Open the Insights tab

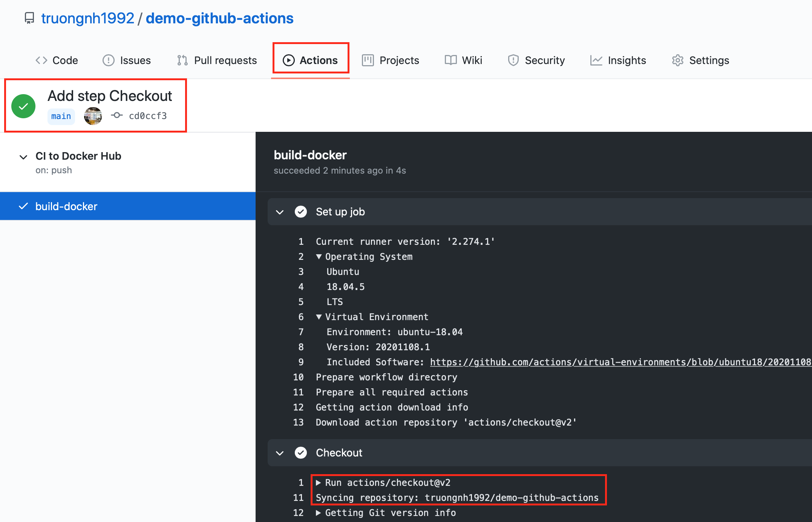[x=618, y=60]
